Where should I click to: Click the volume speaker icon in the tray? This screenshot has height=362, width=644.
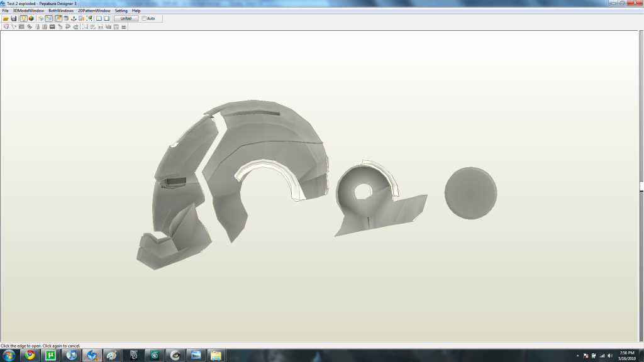pyautogui.click(x=610, y=356)
